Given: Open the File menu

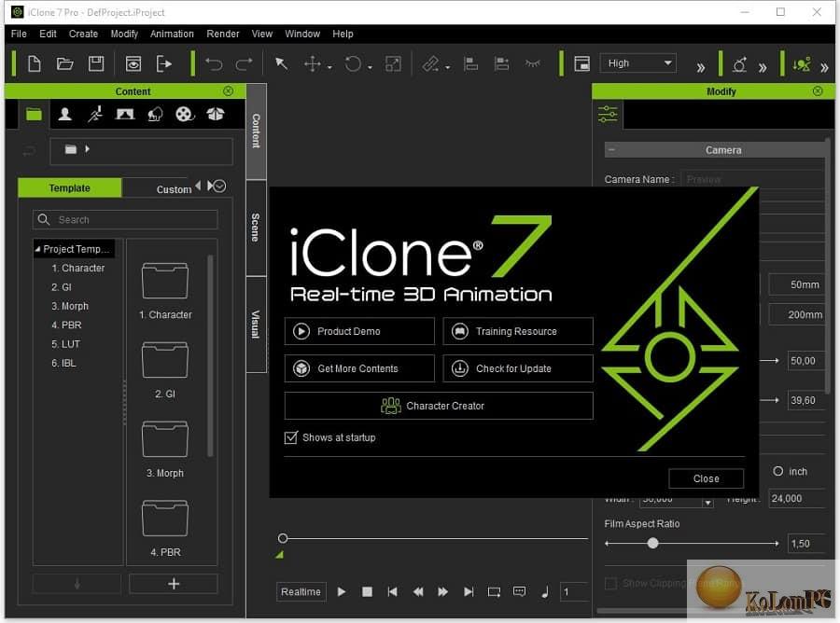Looking at the screenshot, I should (x=19, y=34).
